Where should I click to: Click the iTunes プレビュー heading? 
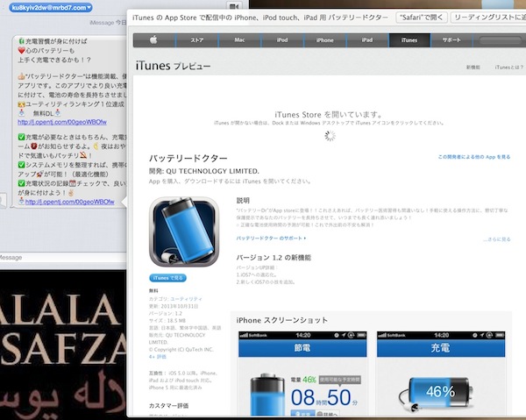(173, 66)
